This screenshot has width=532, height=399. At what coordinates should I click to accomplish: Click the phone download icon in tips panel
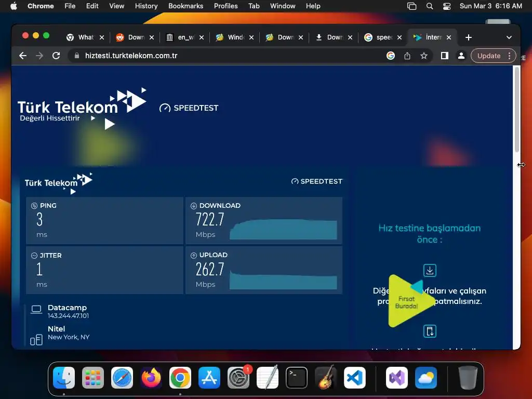coord(430,331)
